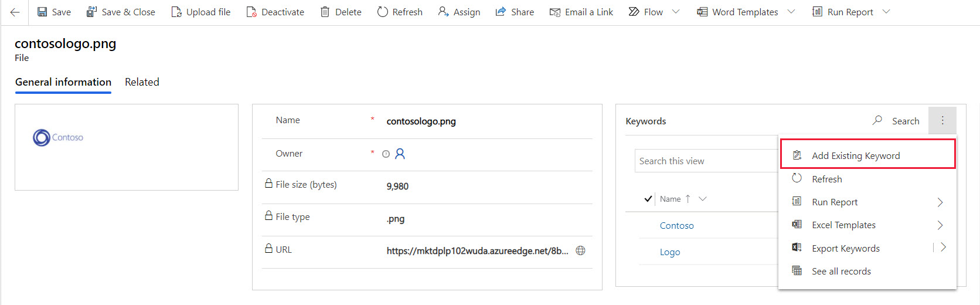Image resolution: width=980 pixels, height=305 pixels.
Task: Click the azureedge URL value
Action: pyautogui.click(x=477, y=251)
